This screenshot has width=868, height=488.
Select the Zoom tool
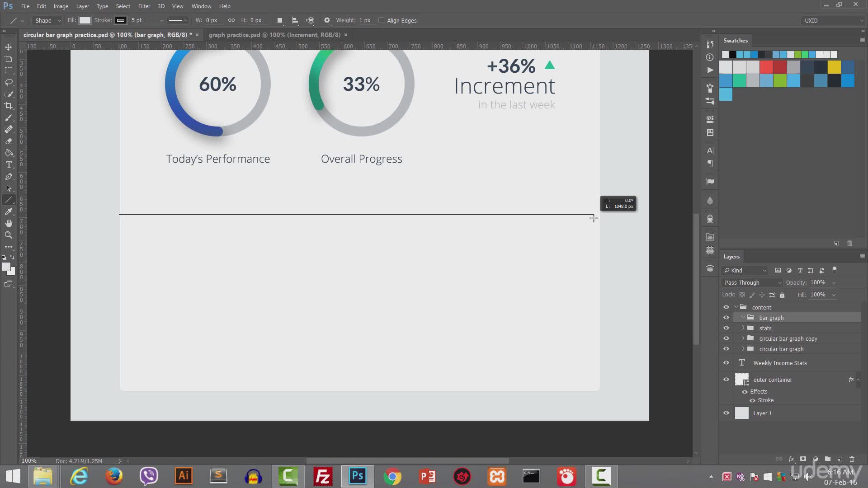(x=9, y=235)
